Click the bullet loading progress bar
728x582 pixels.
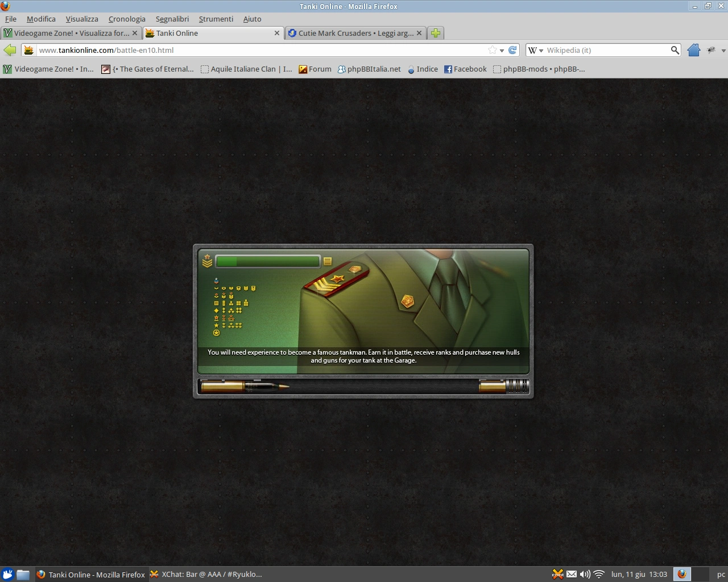click(x=363, y=386)
